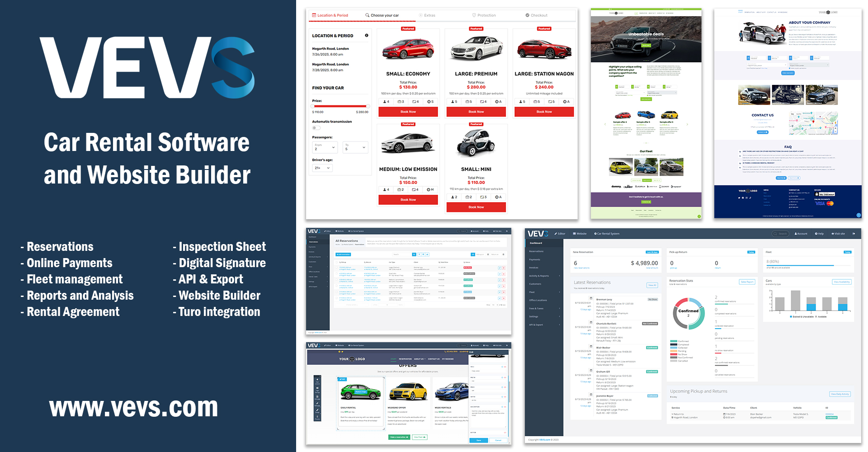This screenshot has height=452, width=868.
Task: Click Help icon in dashboard window top bar
Action: pos(819,234)
